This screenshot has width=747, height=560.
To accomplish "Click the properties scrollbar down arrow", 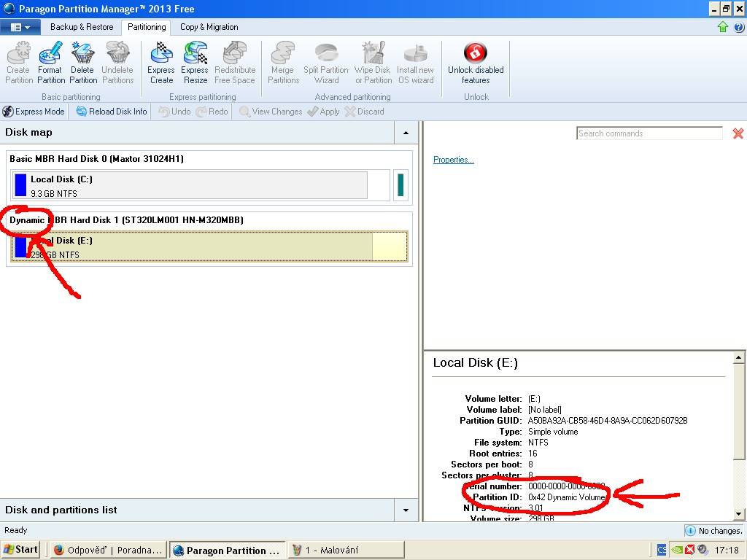I will pyautogui.click(x=739, y=514).
